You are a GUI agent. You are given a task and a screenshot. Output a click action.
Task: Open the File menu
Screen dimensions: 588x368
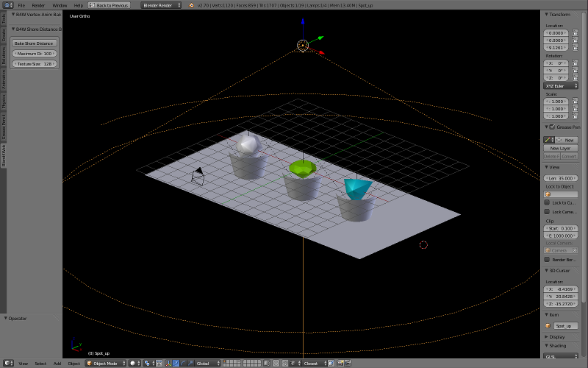(x=21, y=5)
